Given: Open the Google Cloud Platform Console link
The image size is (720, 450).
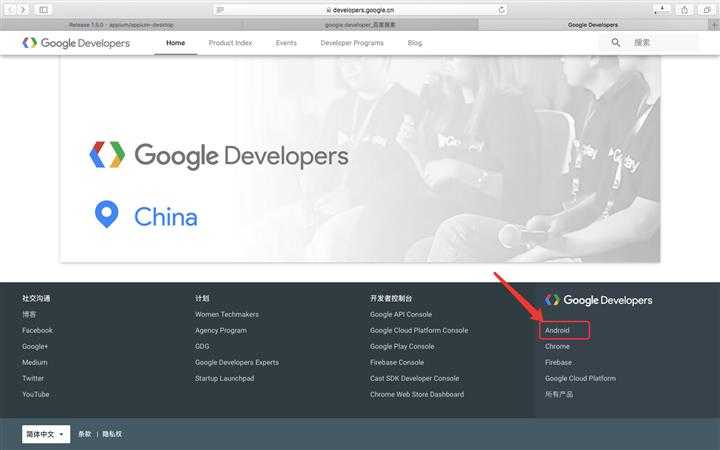Looking at the screenshot, I should (x=419, y=331).
